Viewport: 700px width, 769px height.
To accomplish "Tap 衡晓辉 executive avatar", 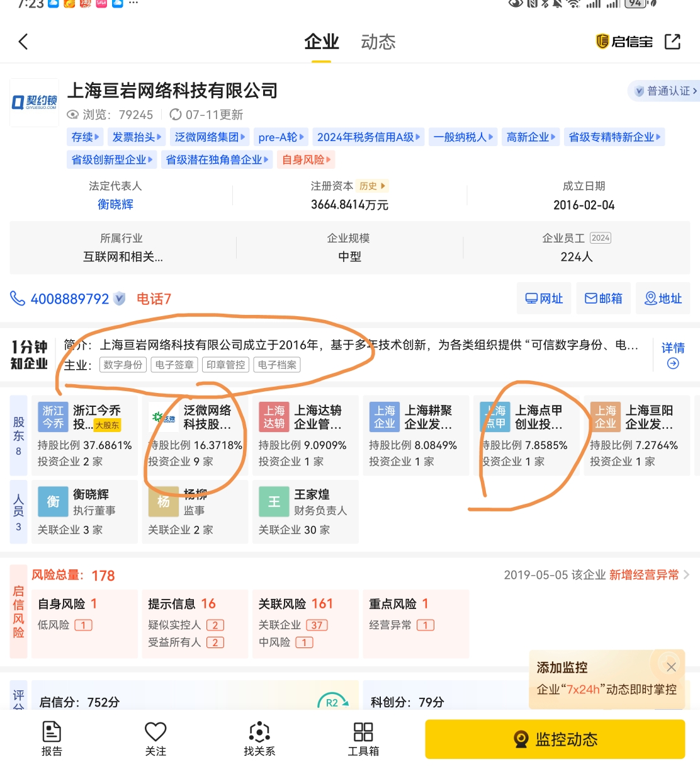I will [x=53, y=501].
